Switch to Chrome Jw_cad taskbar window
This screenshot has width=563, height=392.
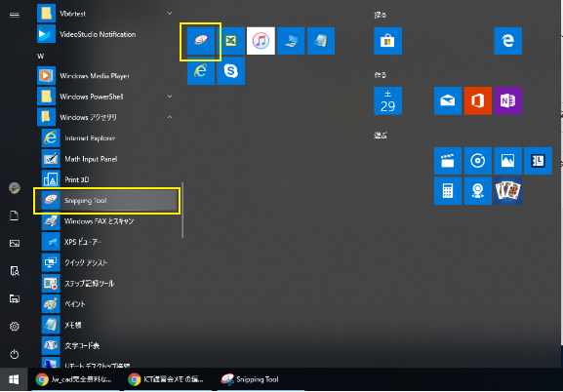[75, 379]
